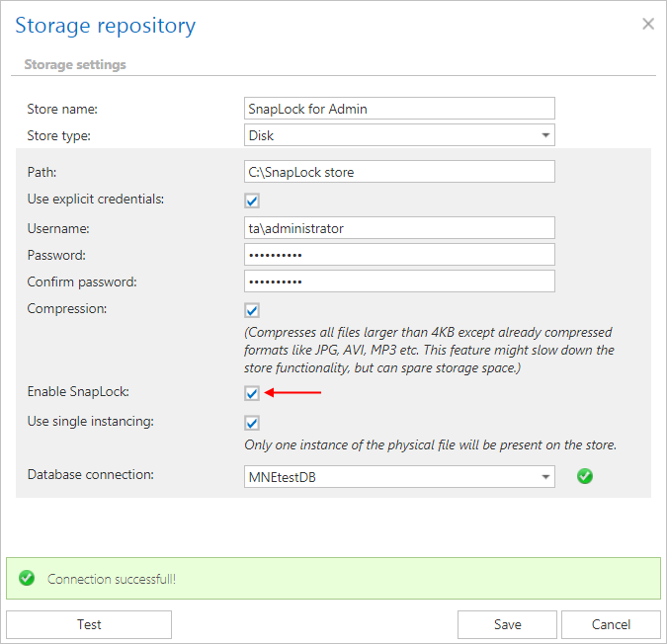Disable the Compression checkbox
Screen dimensions: 667x644
252,310
